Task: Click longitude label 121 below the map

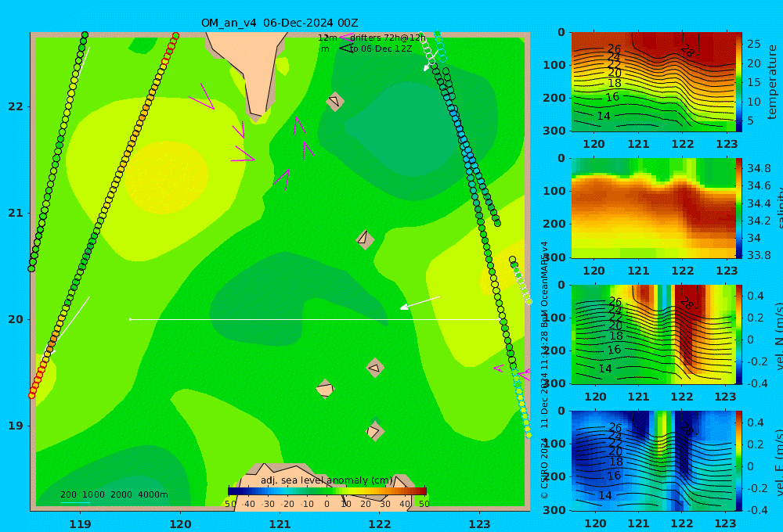Action: (x=280, y=524)
